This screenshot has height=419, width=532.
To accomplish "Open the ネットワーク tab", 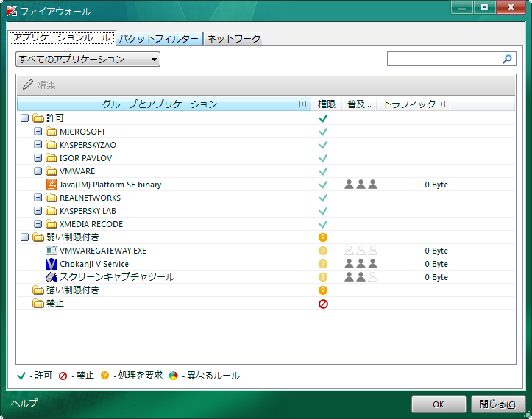I will pyautogui.click(x=233, y=38).
